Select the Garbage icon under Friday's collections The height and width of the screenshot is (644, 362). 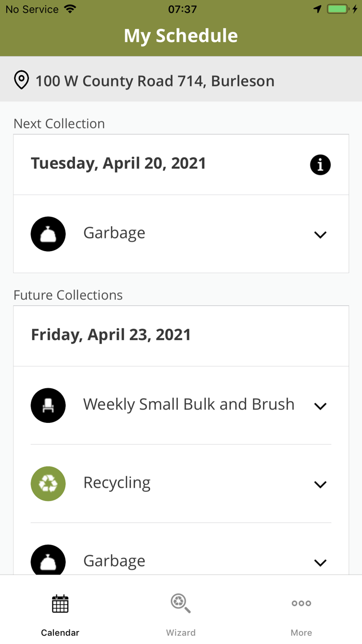48,561
